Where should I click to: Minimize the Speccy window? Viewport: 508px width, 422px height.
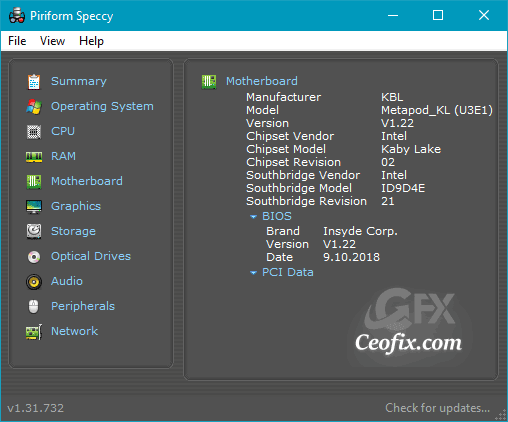tap(393, 15)
